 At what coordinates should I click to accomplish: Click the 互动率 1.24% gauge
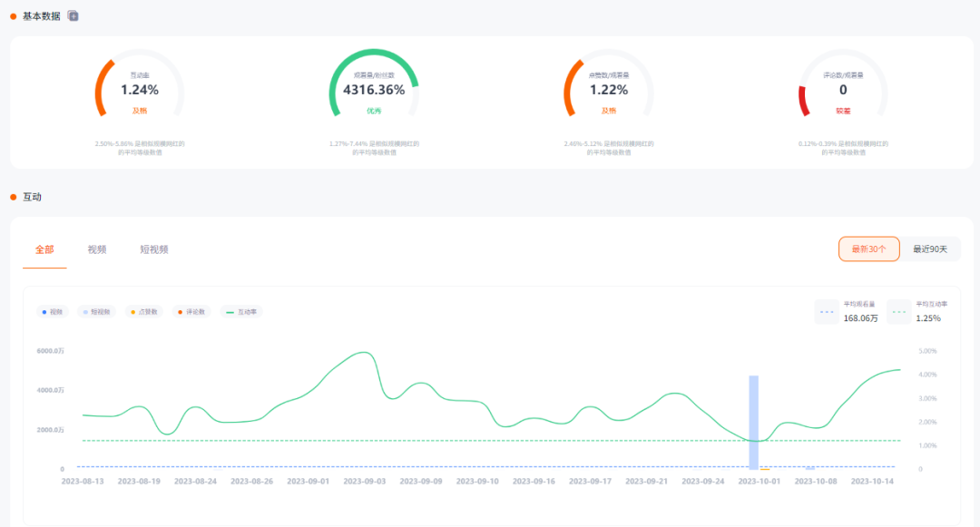coord(140,85)
